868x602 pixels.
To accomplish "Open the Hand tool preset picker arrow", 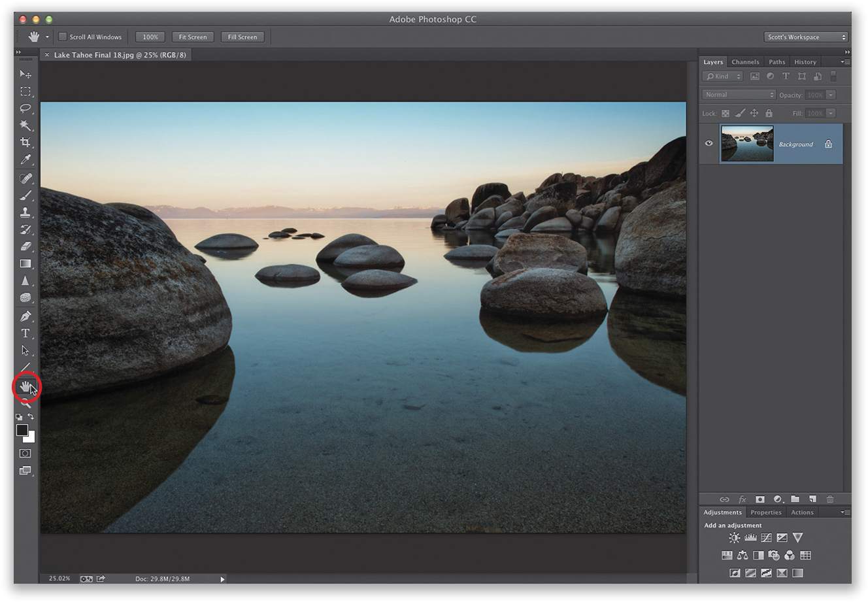I will (47, 37).
